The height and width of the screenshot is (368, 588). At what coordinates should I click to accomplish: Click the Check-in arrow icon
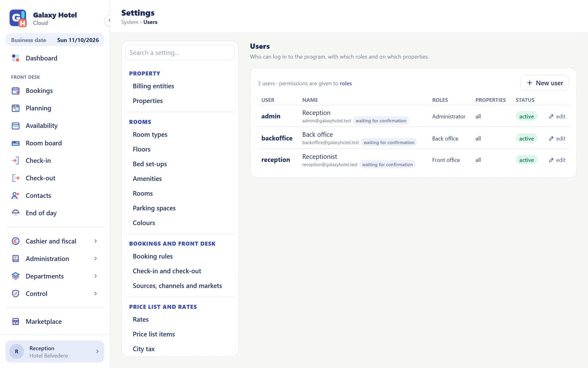tap(16, 161)
